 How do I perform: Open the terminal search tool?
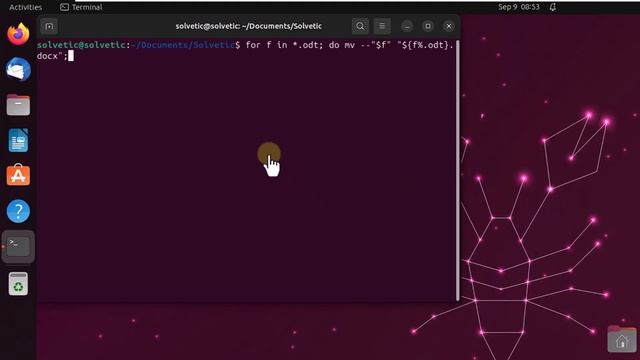point(360,26)
